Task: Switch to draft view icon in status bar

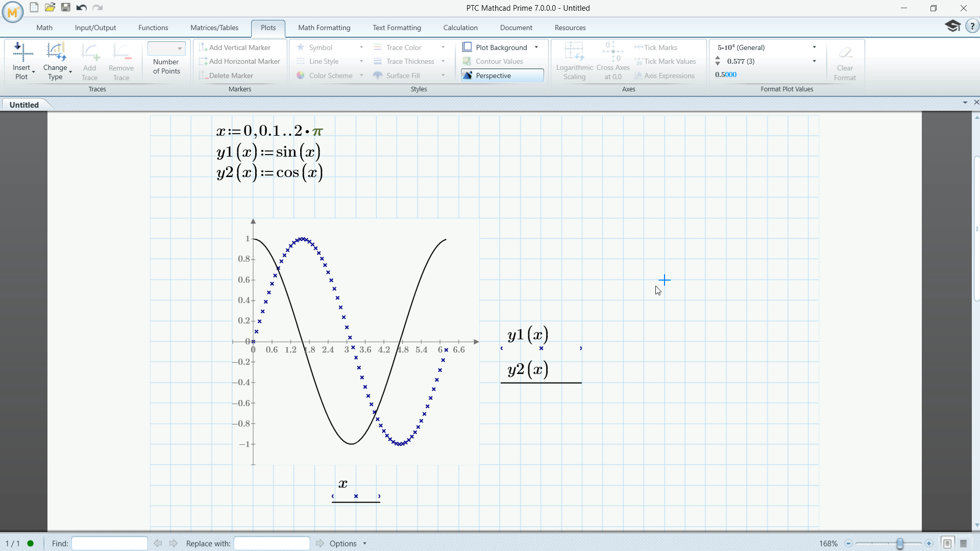Action: [964, 543]
